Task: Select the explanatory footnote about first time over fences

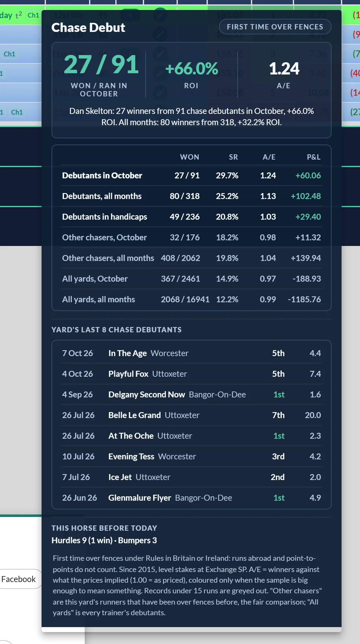Action: [x=187, y=585]
